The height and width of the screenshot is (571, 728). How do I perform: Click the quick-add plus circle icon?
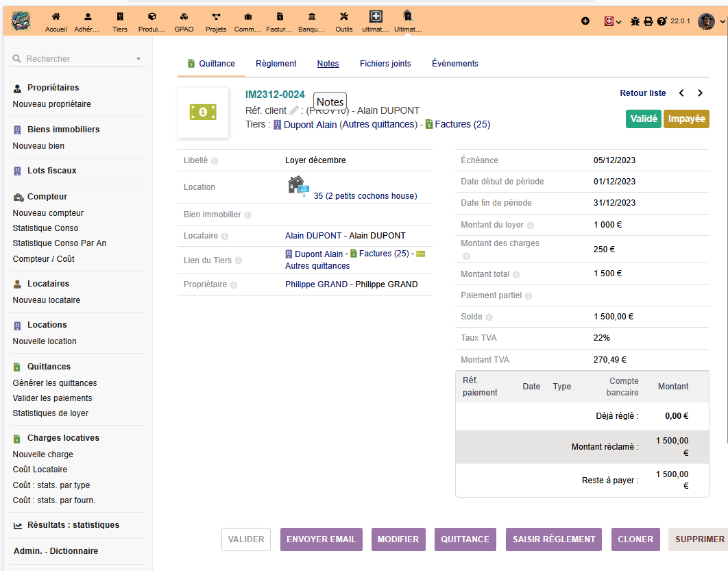585,21
